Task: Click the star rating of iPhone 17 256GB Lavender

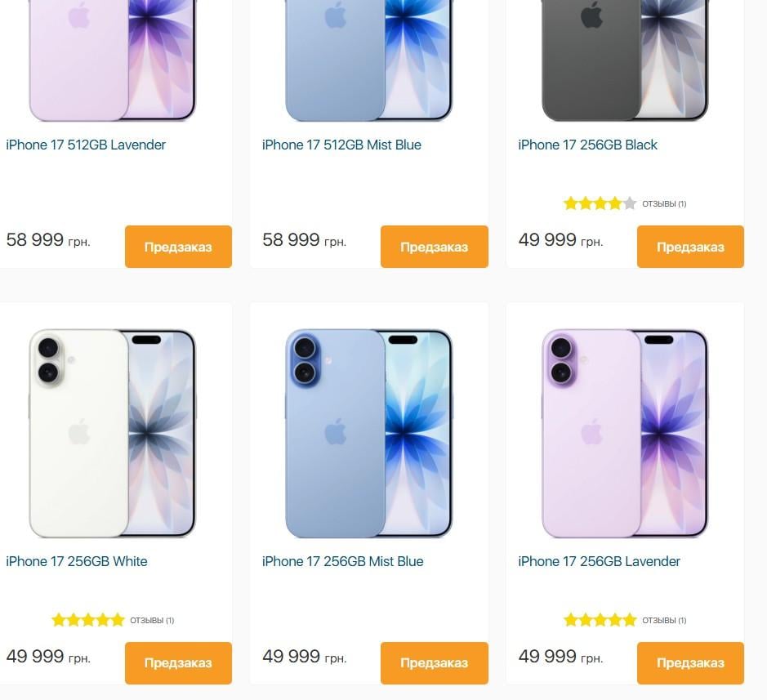Action: [600, 620]
